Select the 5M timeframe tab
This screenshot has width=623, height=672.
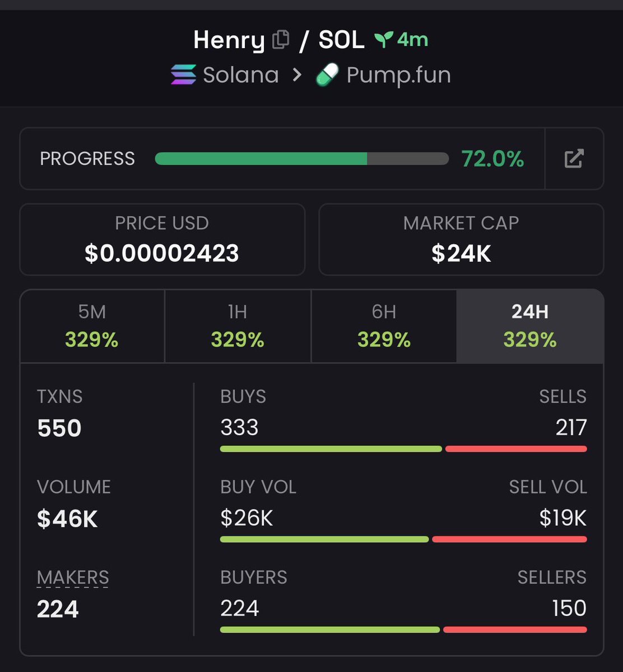pos(92,326)
